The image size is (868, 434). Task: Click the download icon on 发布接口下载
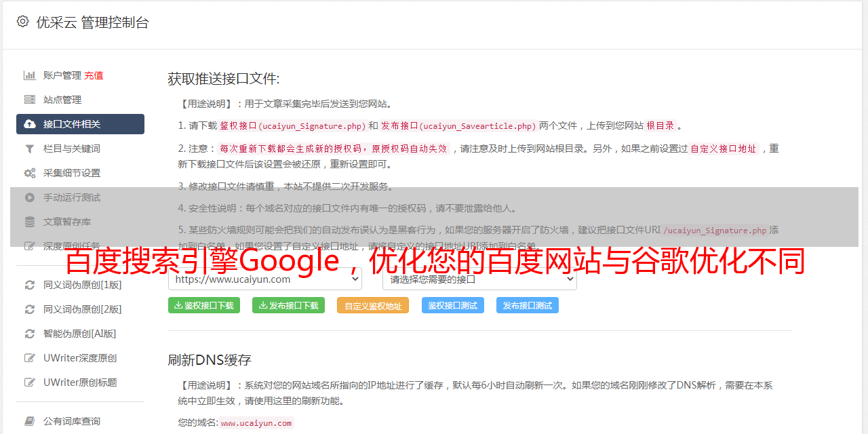tap(263, 305)
